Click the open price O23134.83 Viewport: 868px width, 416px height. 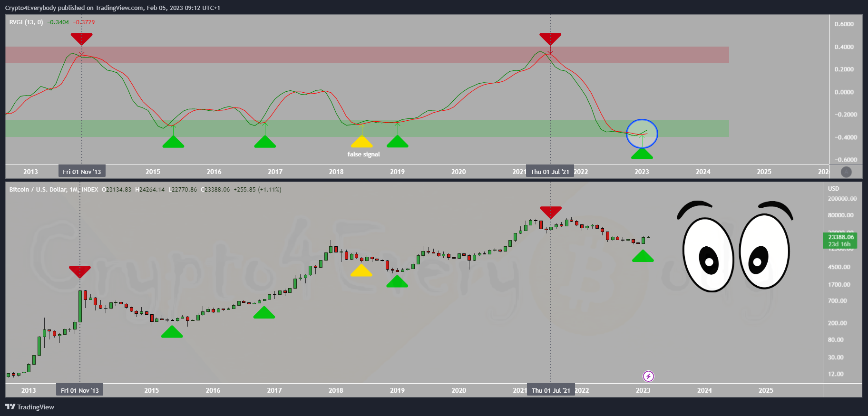coord(117,190)
